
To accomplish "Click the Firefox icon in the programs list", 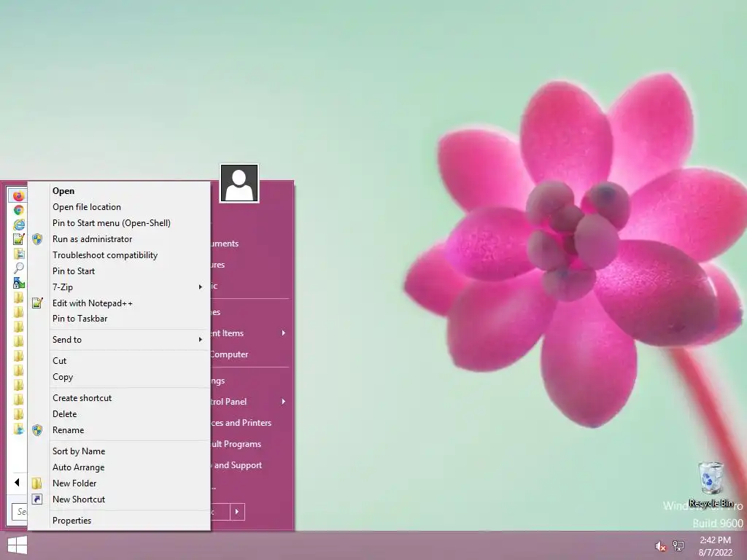I will 18,195.
